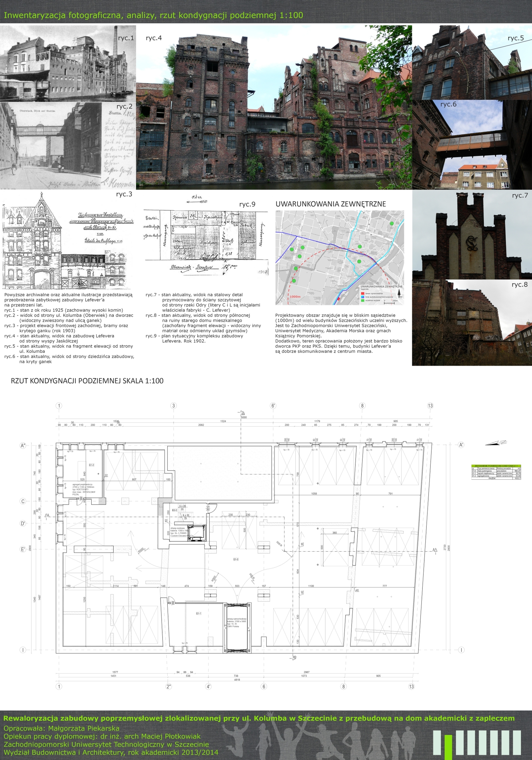Click the area schedule table beside the plan
The height and width of the screenshot is (760, 532).
click(x=496, y=472)
